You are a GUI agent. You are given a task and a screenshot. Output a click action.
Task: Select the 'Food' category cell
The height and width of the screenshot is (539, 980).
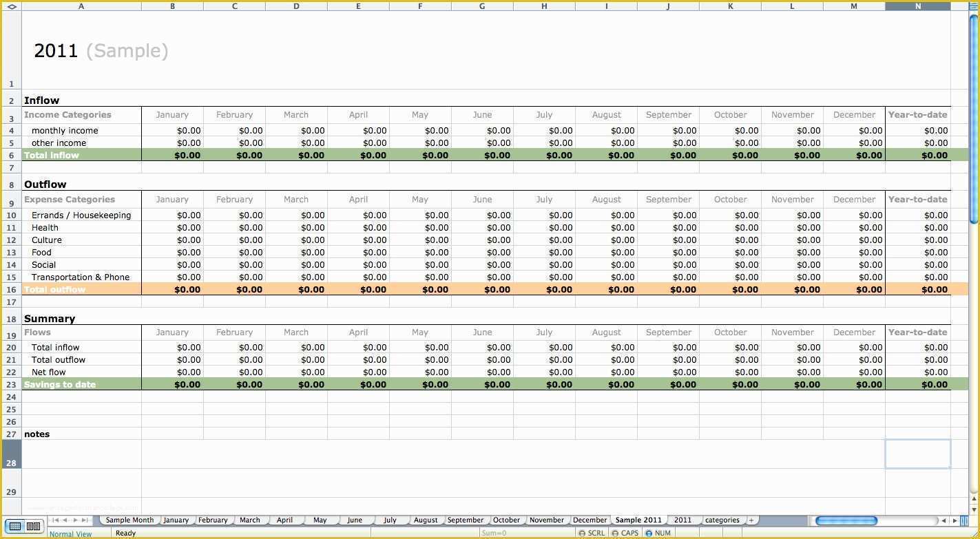(x=81, y=253)
